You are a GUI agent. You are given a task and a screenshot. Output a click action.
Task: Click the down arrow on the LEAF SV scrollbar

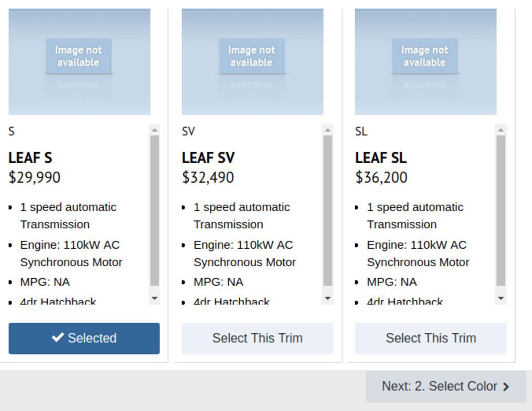coord(327,298)
